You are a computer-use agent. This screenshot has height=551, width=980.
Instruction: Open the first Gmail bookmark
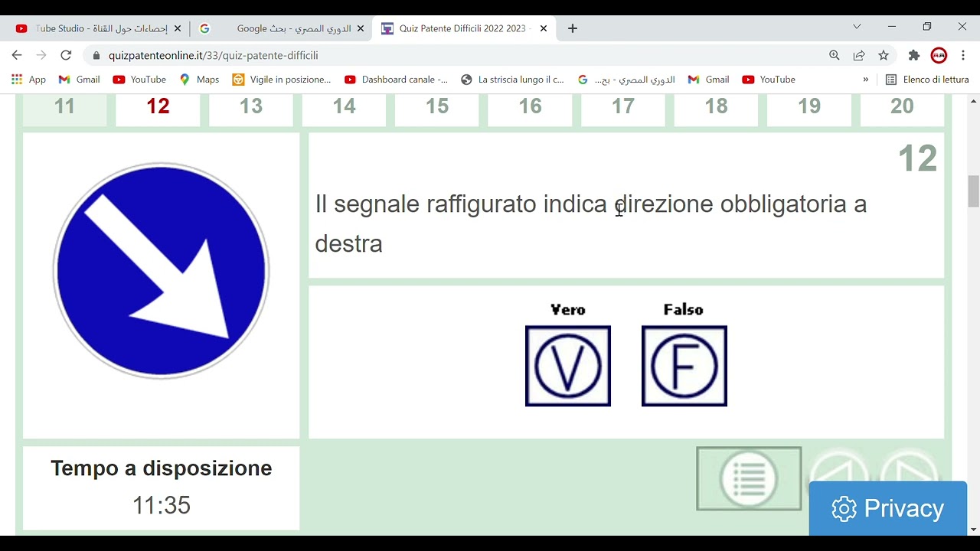point(80,80)
